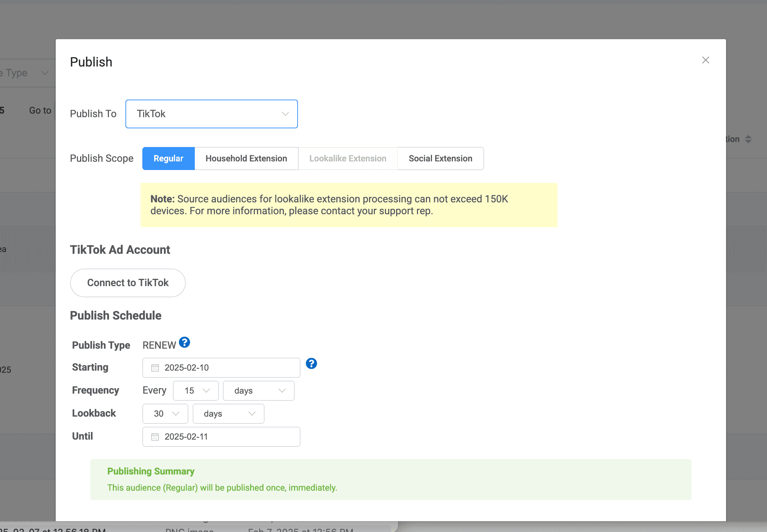This screenshot has height=532, width=767.
Task: Click the help icon beside RENEW
Action: coord(184,342)
